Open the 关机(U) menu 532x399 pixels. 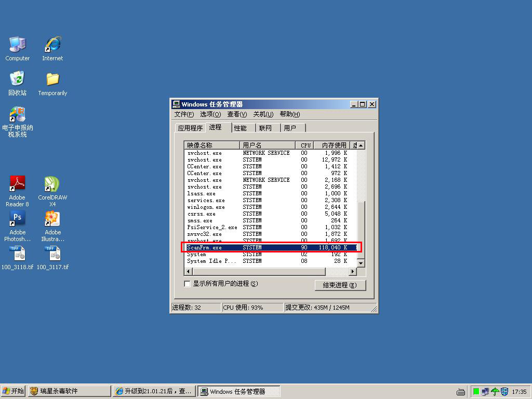(263, 114)
